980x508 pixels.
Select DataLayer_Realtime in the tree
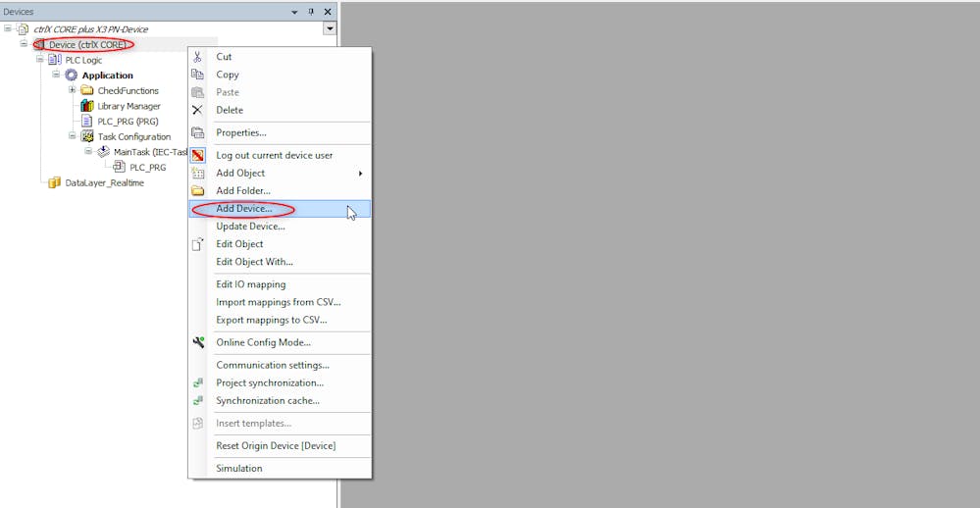[104, 182]
